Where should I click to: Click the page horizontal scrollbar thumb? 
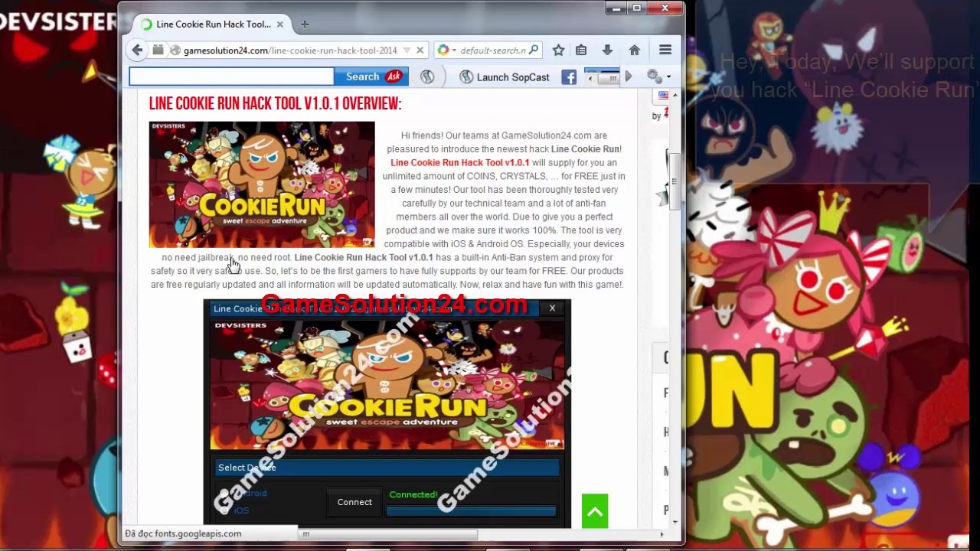tap(390, 534)
